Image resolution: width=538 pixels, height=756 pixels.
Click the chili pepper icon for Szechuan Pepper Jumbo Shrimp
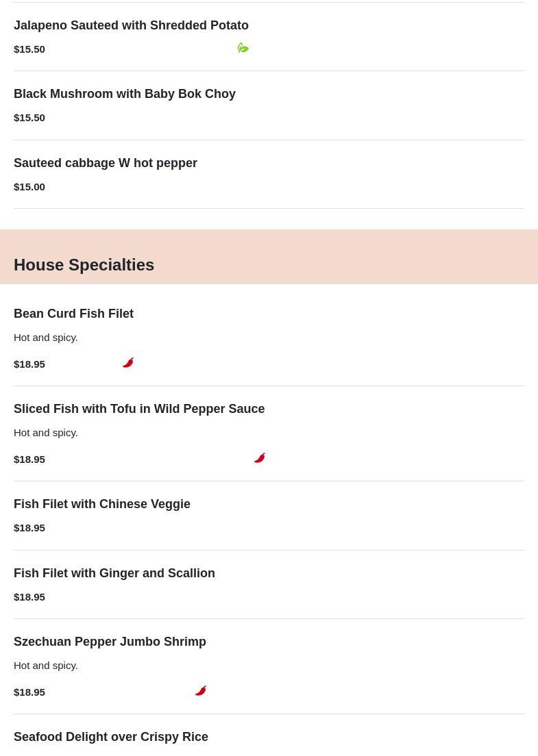tap(201, 690)
